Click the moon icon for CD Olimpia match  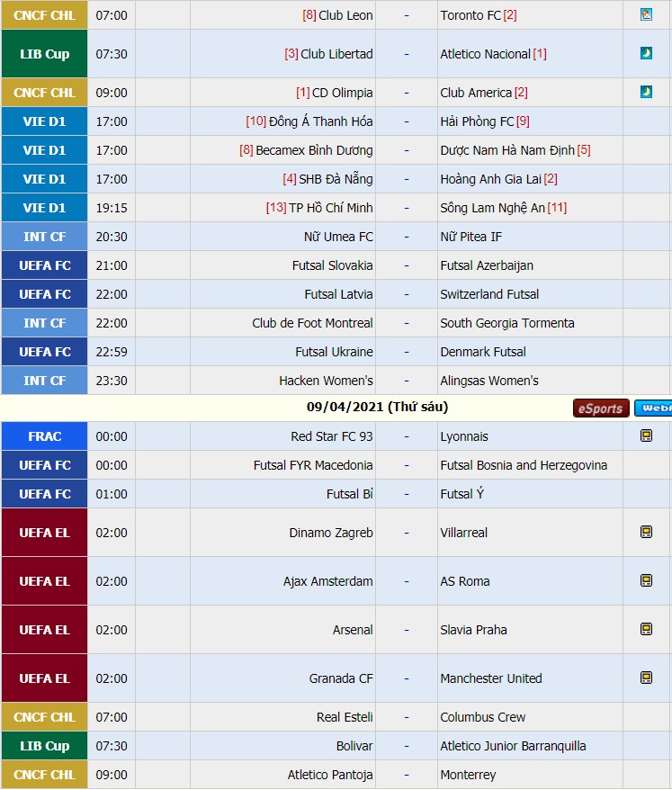(646, 92)
